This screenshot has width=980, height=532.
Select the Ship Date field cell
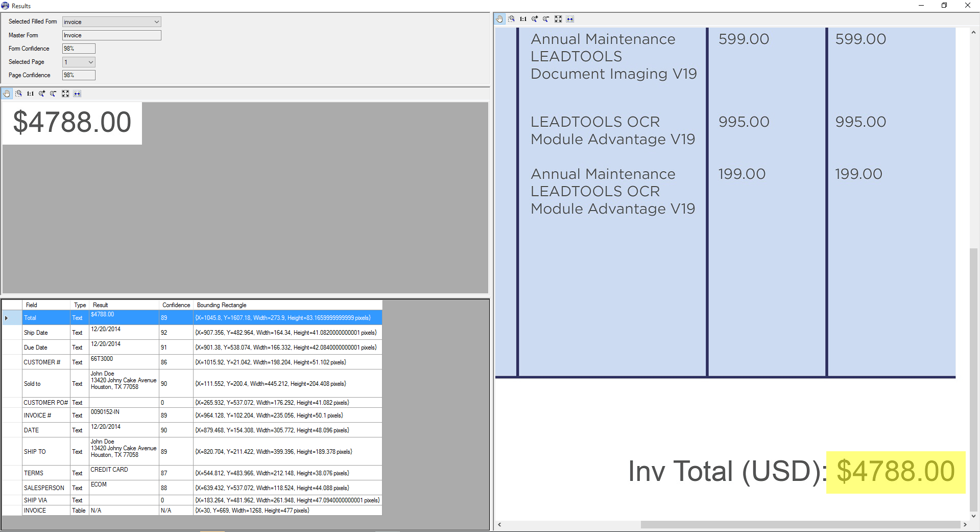coord(46,333)
